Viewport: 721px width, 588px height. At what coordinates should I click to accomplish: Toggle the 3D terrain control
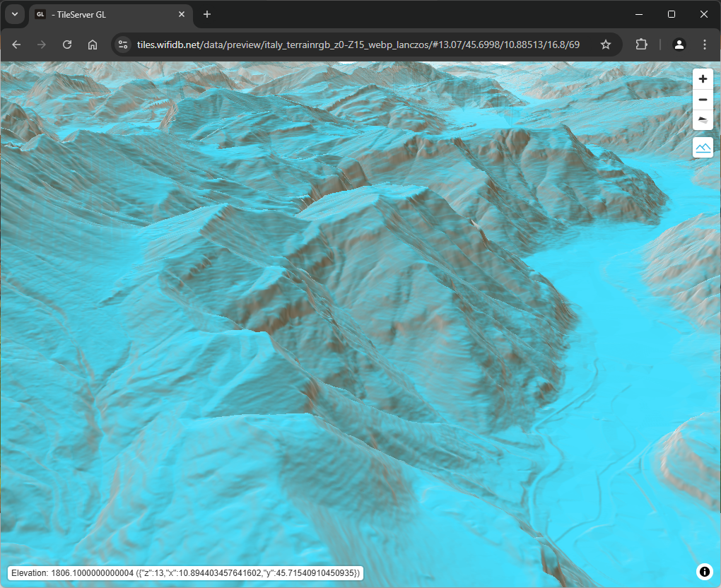[x=702, y=147]
